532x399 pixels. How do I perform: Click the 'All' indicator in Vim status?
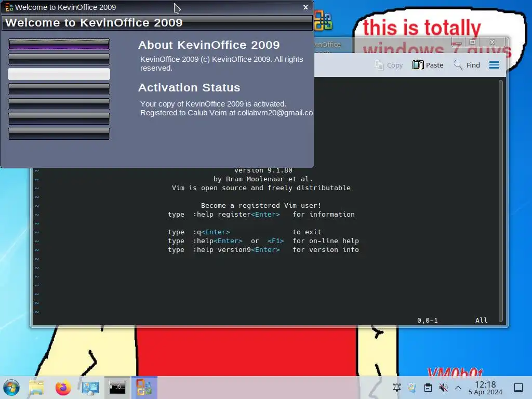click(x=481, y=320)
